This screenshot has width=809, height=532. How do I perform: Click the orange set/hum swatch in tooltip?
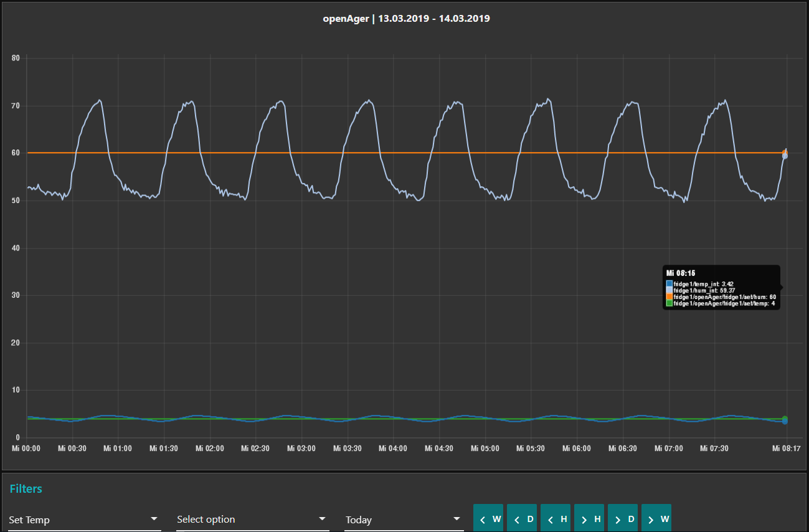coord(669,297)
